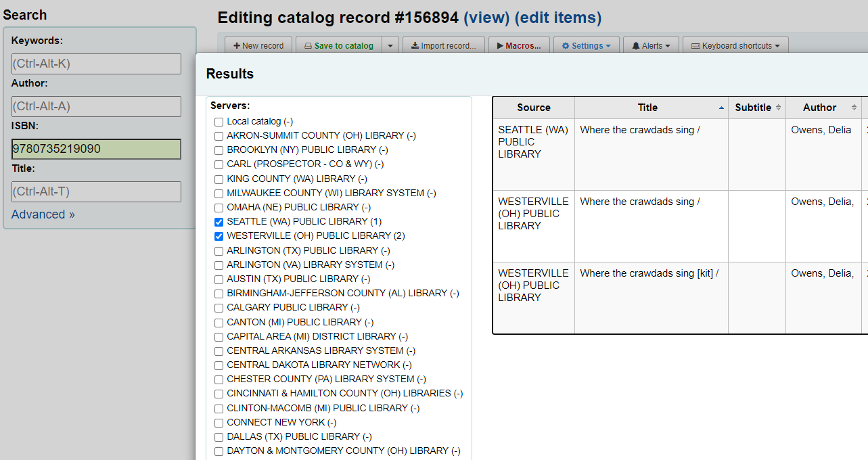Open the Settings gear menu

(x=586, y=46)
